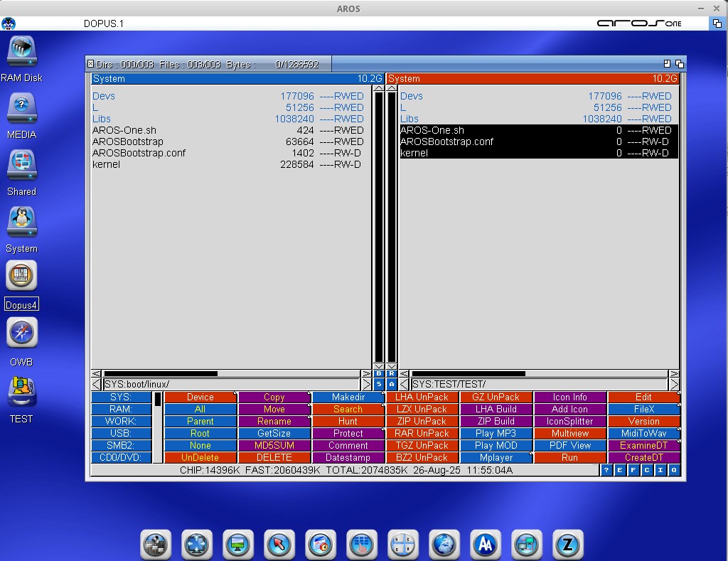Open the MEDIA drive icon
Viewport: 728px width, 561px height.
[x=21, y=110]
